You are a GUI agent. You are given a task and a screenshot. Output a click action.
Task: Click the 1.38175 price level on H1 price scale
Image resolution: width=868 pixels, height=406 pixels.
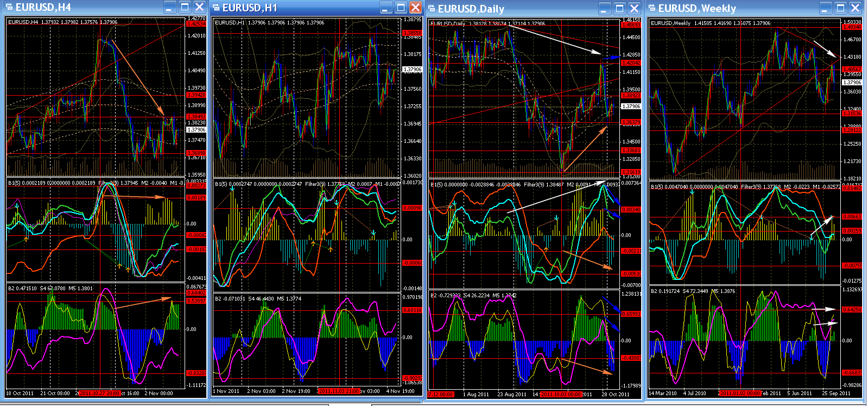tap(413, 54)
